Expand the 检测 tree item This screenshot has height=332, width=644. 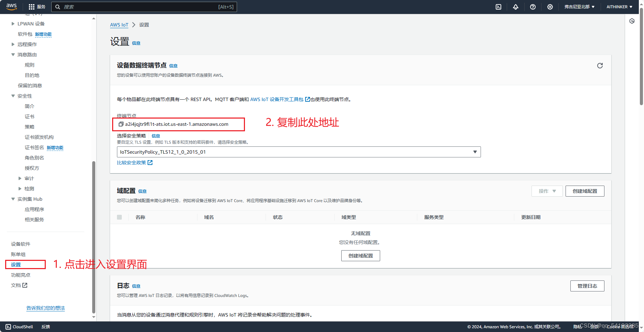click(x=20, y=189)
